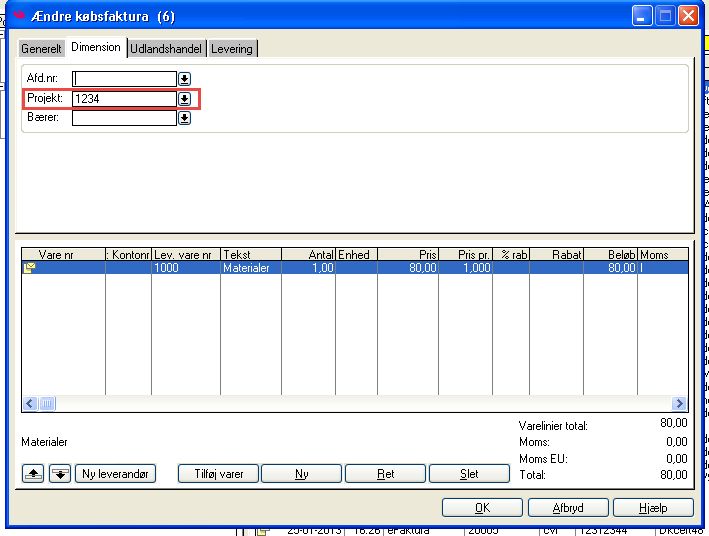This screenshot has width=709, height=536.
Task: Select the 1000 cell in Lev. vare nr
Action: coord(186,268)
